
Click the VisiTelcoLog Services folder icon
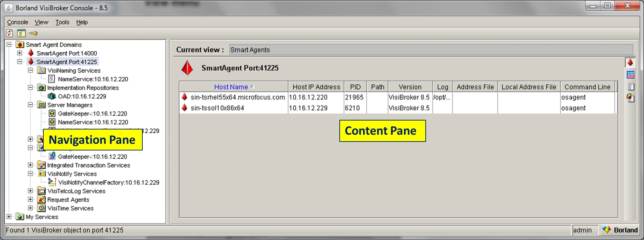pos(42,191)
